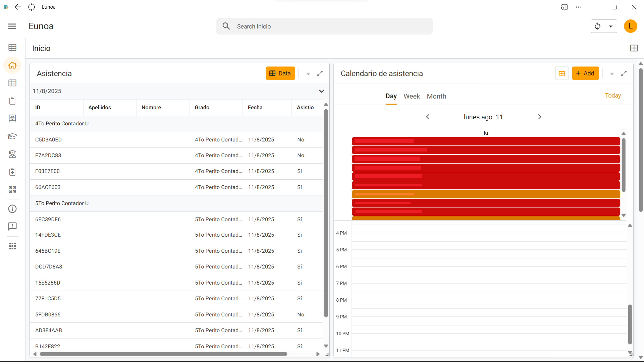
Task: Switch calendar to Month view
Action: coord(436,96)
